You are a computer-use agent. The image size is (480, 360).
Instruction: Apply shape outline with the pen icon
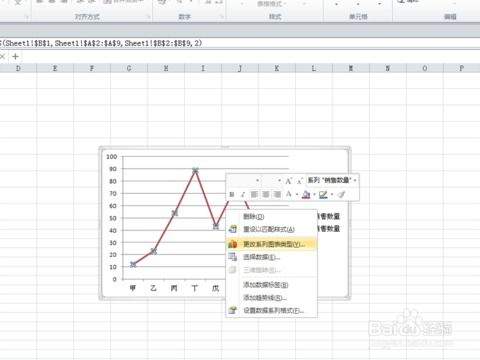pos(323,194)
